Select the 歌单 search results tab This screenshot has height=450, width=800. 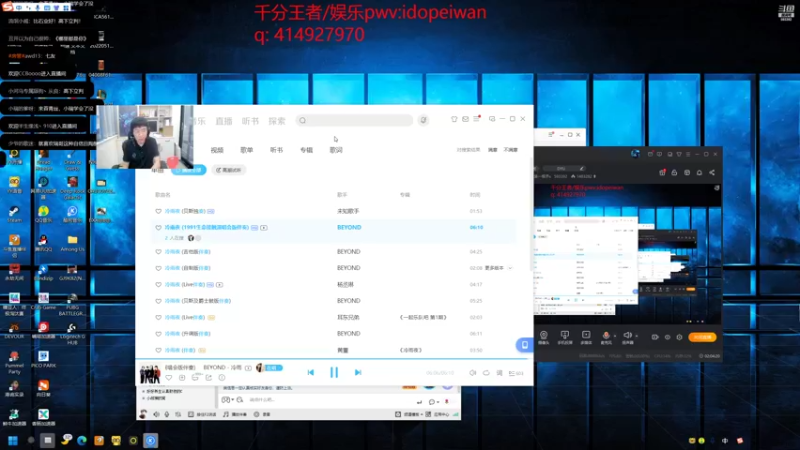pos(246,150)
